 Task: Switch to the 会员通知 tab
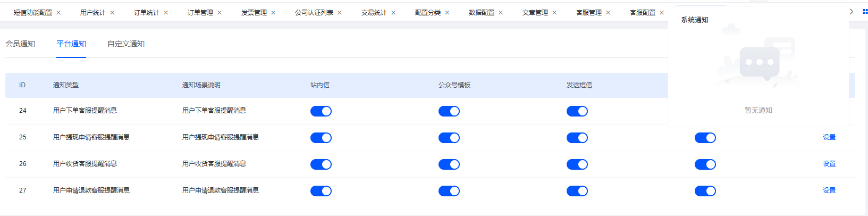coord(20,44)
